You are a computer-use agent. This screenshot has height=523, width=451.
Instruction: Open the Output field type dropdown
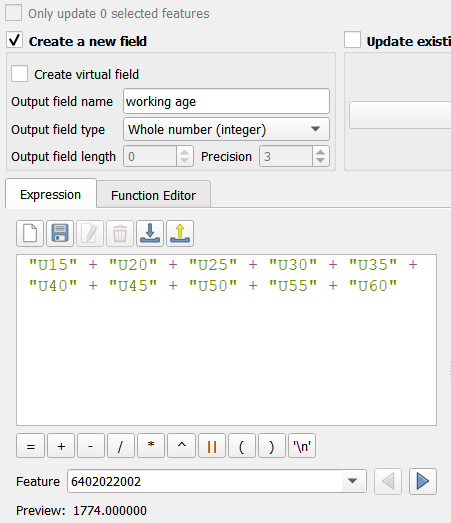pos(226,129)
